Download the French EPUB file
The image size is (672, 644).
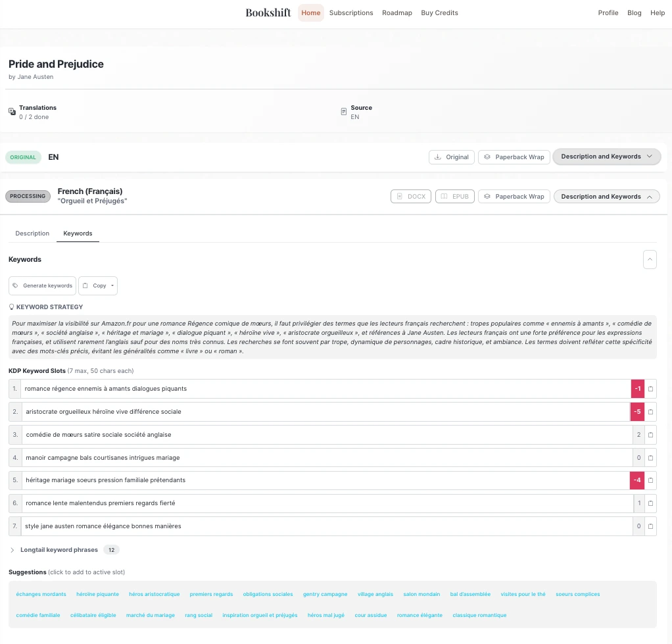(455, 197)
